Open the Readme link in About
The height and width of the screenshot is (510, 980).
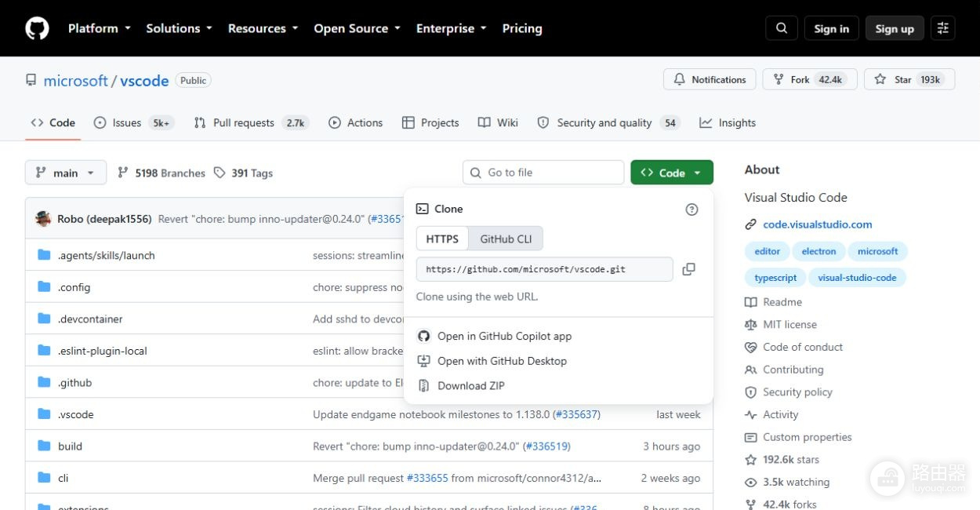pyautogui.click(x=782, y=302)
